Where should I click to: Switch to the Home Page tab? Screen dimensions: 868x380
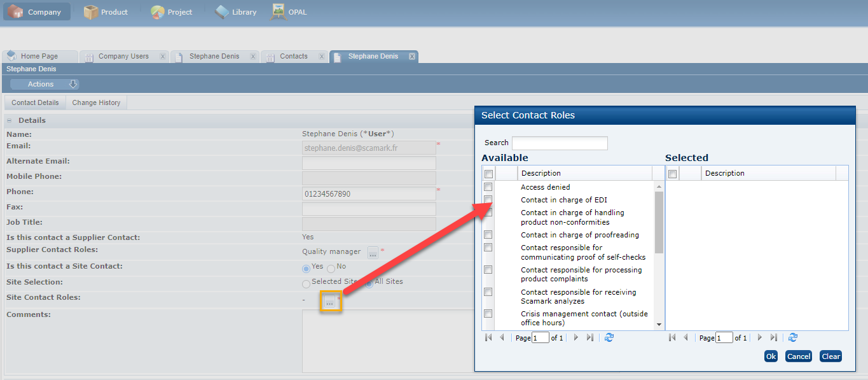click(x=40, y=57)
